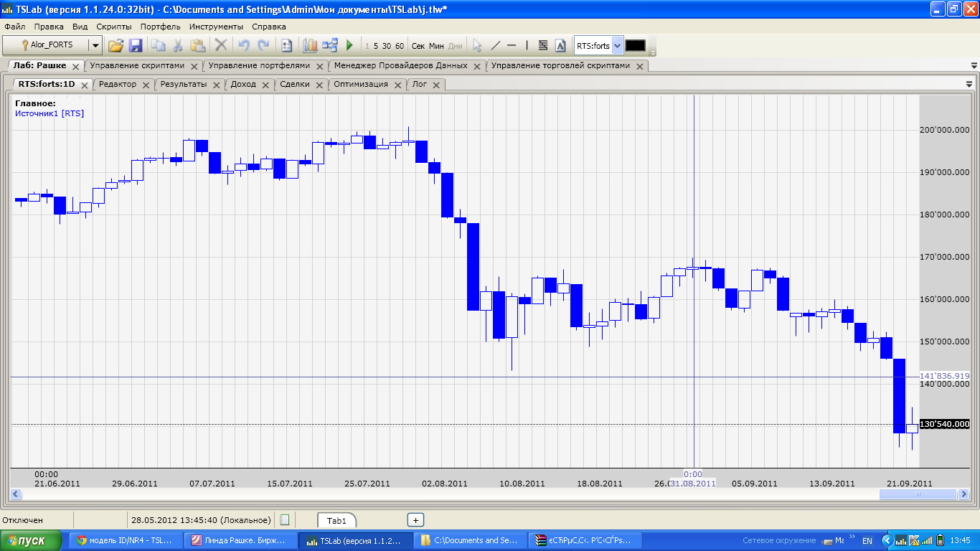Screen dimensions: 980x551
Task: Close the Лог tab
Action: pos(437,85)
